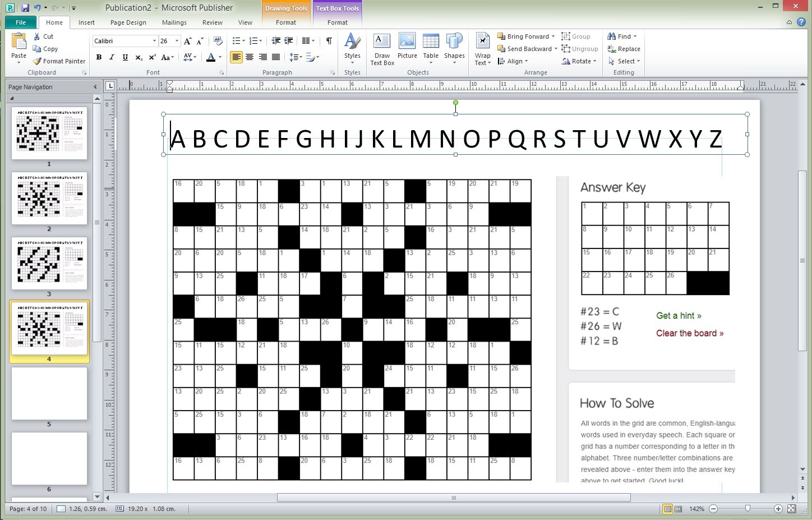Viewport: 812px width, 520px height.
Task: Open the font name dropdown
Action: [x=155, y=40]
